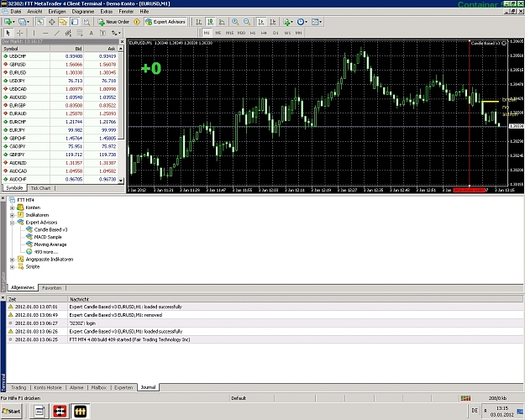The width and height of the screenshot is (525, 420).
Task: Switch to the Favoriten tab
Action: pyautogui.click(x=51, y=288)
